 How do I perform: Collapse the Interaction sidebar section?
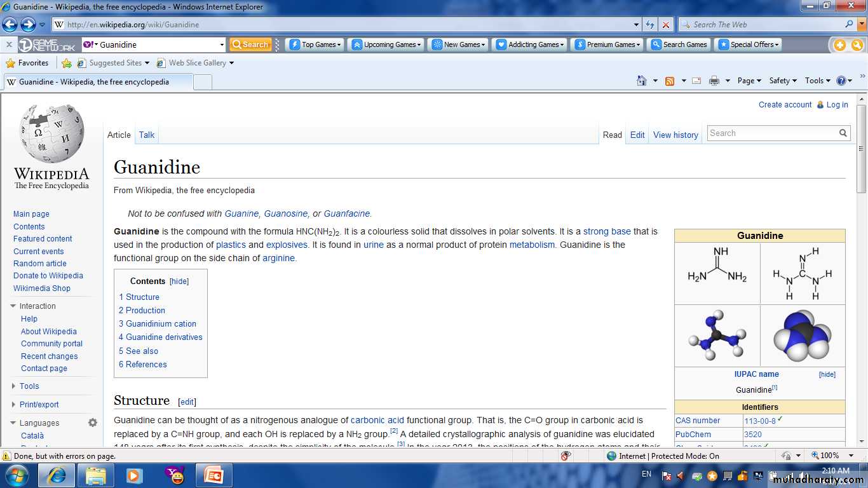[13, 306]
